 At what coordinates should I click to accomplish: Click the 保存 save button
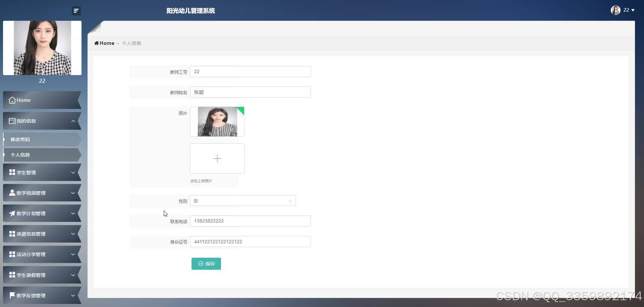(206, 263)
